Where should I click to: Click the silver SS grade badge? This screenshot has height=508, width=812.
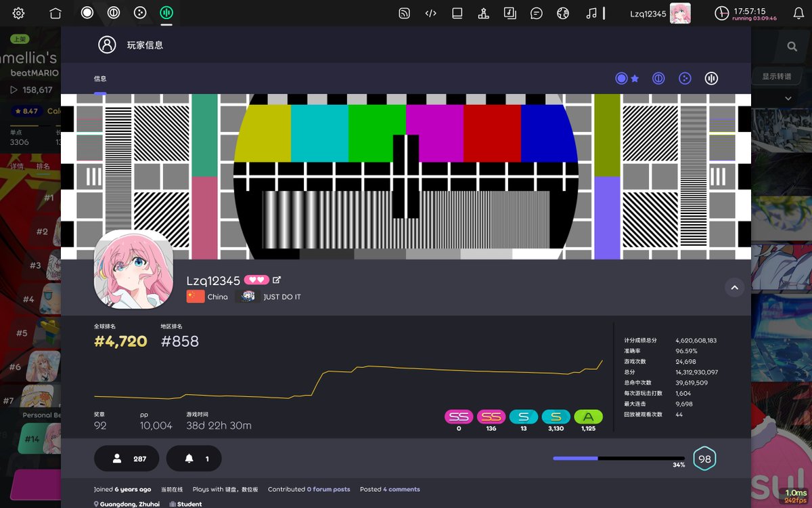tap(459, 417)
